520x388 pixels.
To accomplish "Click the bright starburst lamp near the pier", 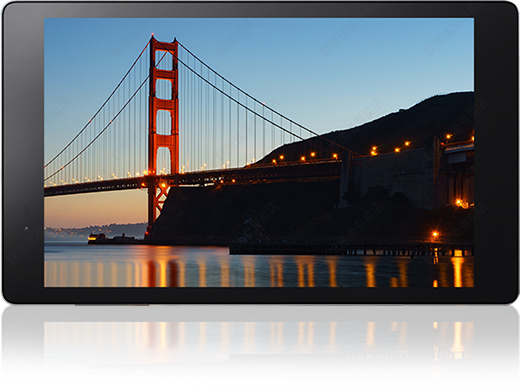I will (x=435, y=234).
